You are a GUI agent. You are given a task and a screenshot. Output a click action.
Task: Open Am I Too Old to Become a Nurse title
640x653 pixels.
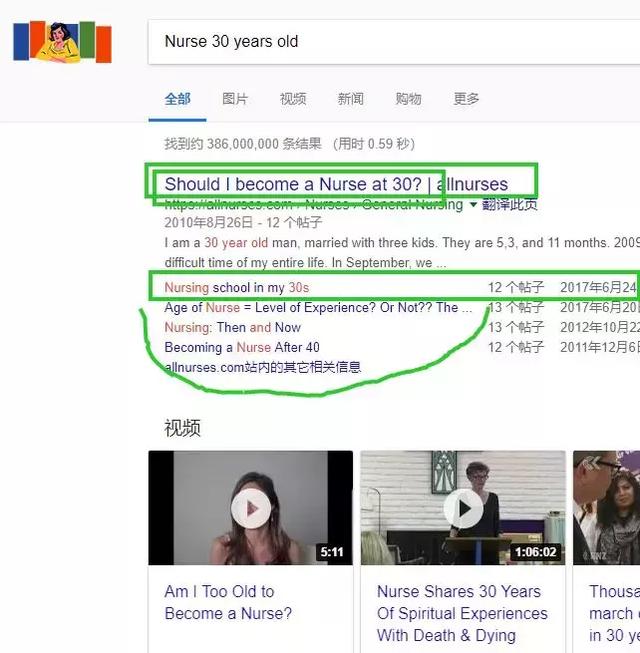(x=228, y=602)
